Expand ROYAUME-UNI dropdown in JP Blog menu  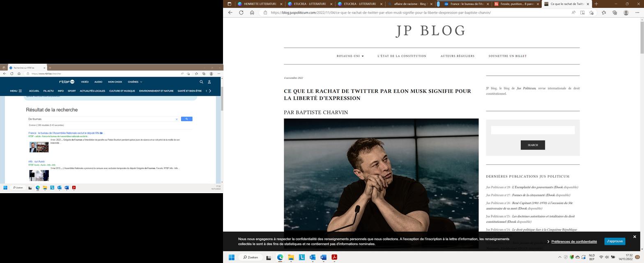pyautogui.click(x=350, y=56)
